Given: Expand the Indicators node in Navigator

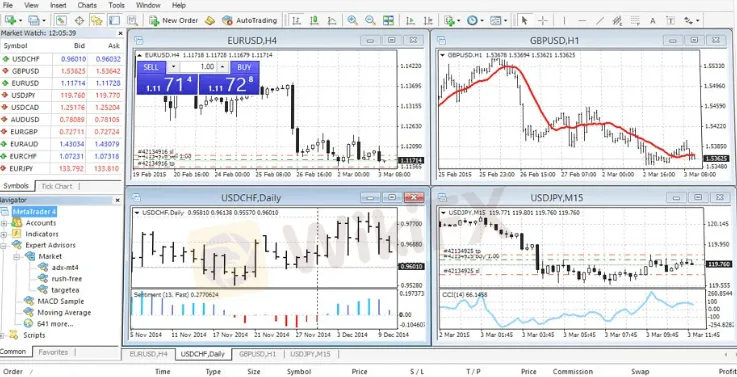Looking at the screenshot, I should (4, 234).
